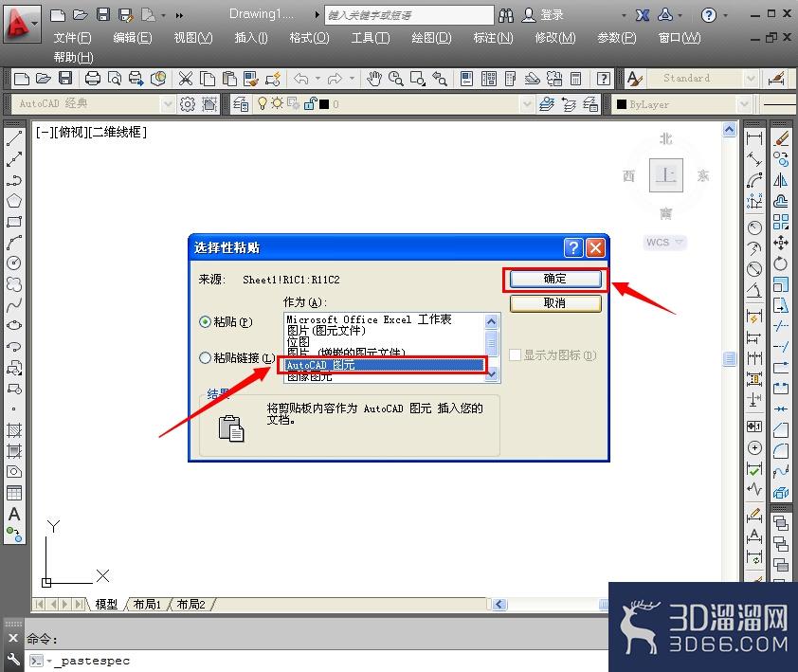Click the viewport [俯视] view control
798x672 pixels.
pyautogui.click(x=70, y=133)
